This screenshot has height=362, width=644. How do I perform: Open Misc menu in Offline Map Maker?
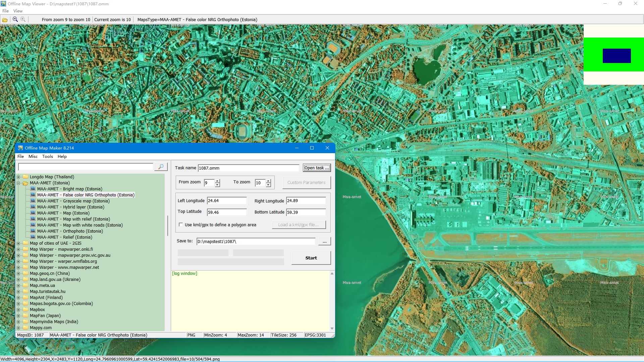(33, 157)
